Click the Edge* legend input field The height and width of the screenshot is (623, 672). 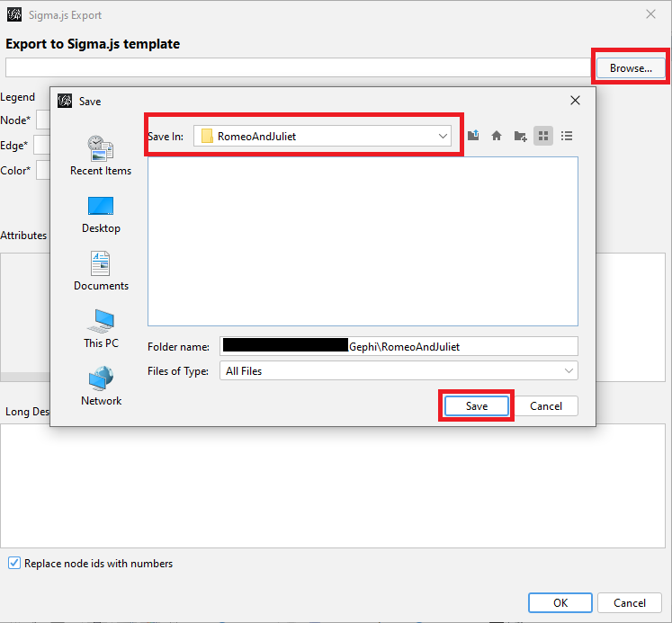pos(41,145)
